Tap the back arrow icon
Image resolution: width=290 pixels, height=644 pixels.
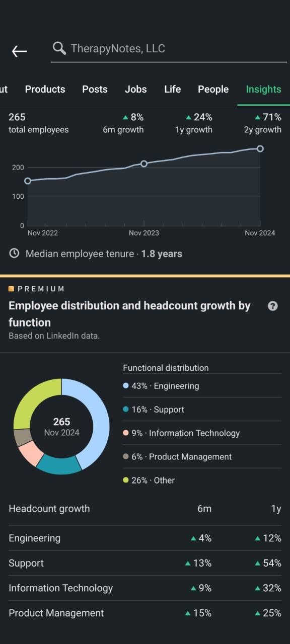[19, 51]
